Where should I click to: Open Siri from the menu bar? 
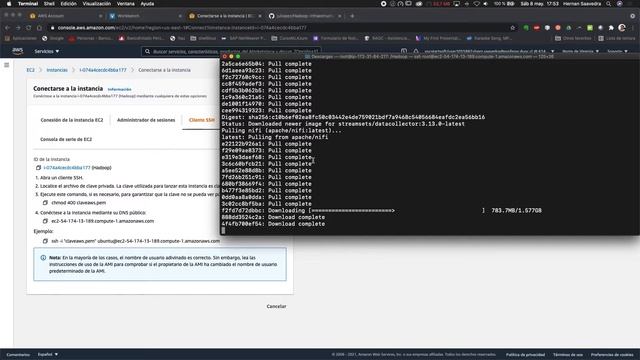tap(620, 4)
